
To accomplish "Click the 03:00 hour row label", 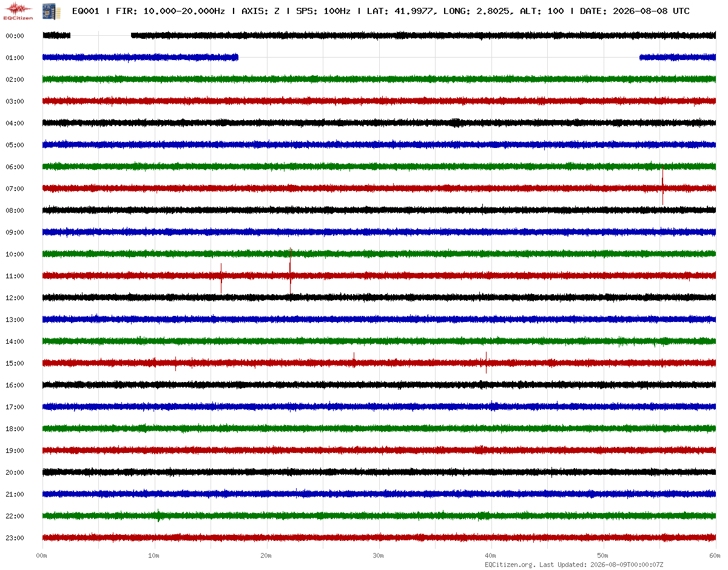I will [15, 101].
